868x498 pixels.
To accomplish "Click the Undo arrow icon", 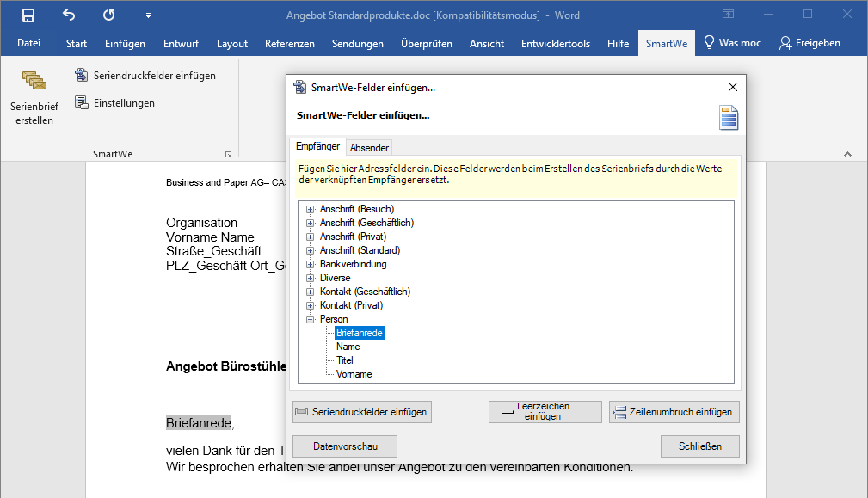I will (x=70, y=15).
